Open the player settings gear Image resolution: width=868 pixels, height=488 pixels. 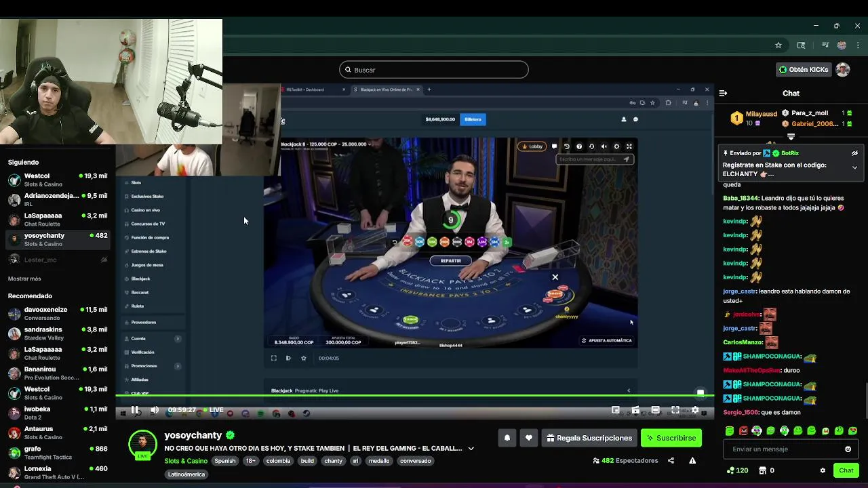coord(695,410)
